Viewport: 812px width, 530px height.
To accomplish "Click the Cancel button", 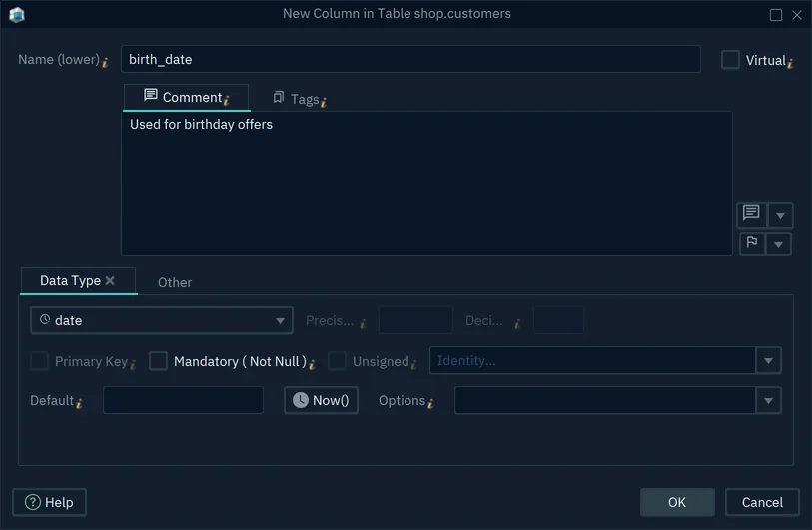I will [x=762, y=502].
